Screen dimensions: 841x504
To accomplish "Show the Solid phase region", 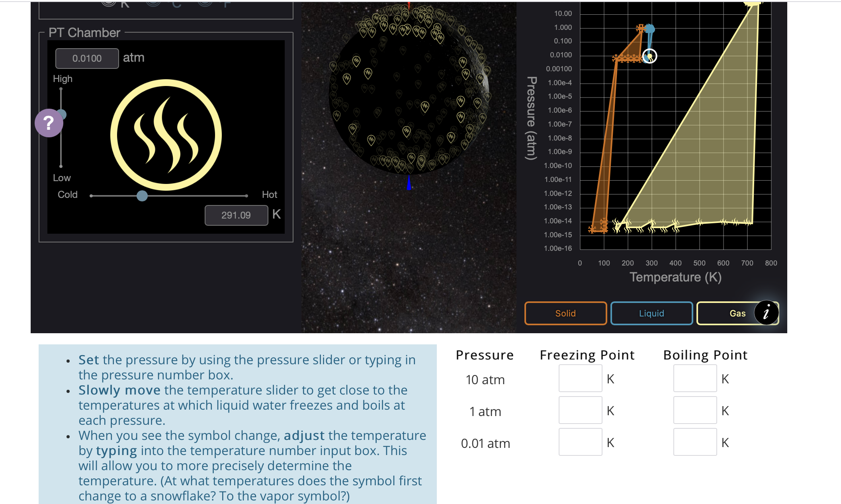I will pos(565,313).
